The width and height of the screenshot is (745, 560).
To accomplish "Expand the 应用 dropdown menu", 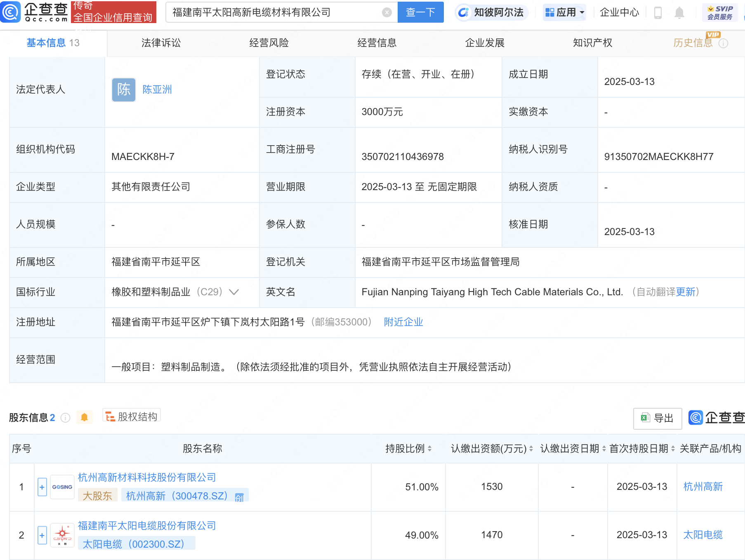I will coord(565,12).
